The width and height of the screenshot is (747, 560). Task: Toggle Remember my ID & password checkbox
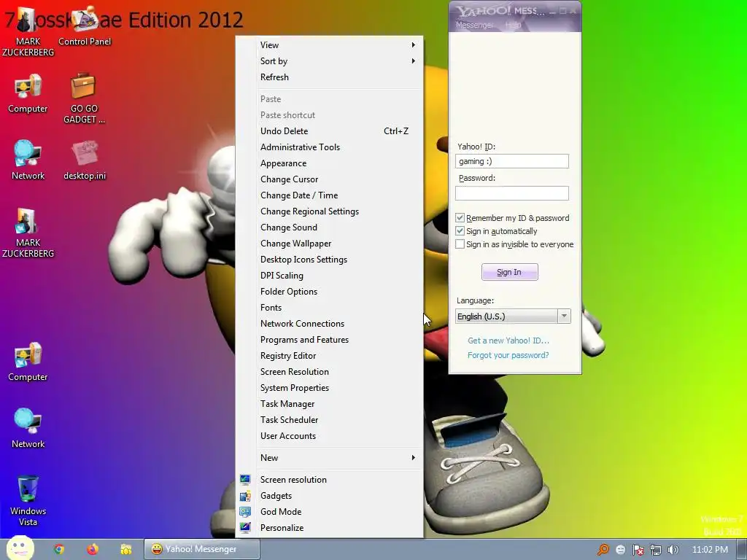pyautogui.click(x=460, y=217)
